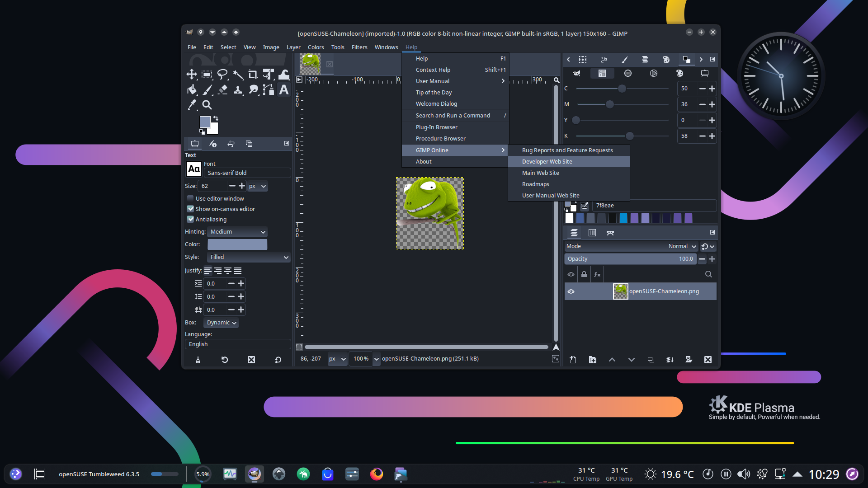Select Developer Web Site submenu entry
The width and height of the screenshot is (868, 488).
[569, 162]
